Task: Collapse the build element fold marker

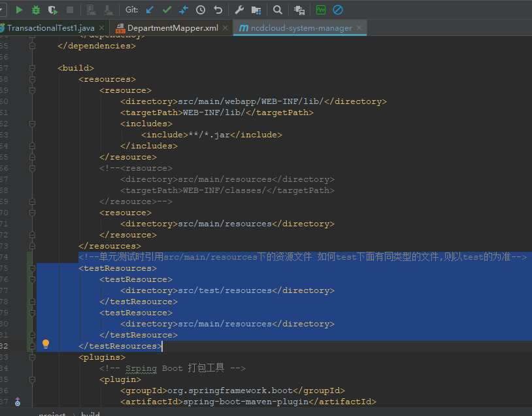Action: pyautogui.click(x=31, y=67)
